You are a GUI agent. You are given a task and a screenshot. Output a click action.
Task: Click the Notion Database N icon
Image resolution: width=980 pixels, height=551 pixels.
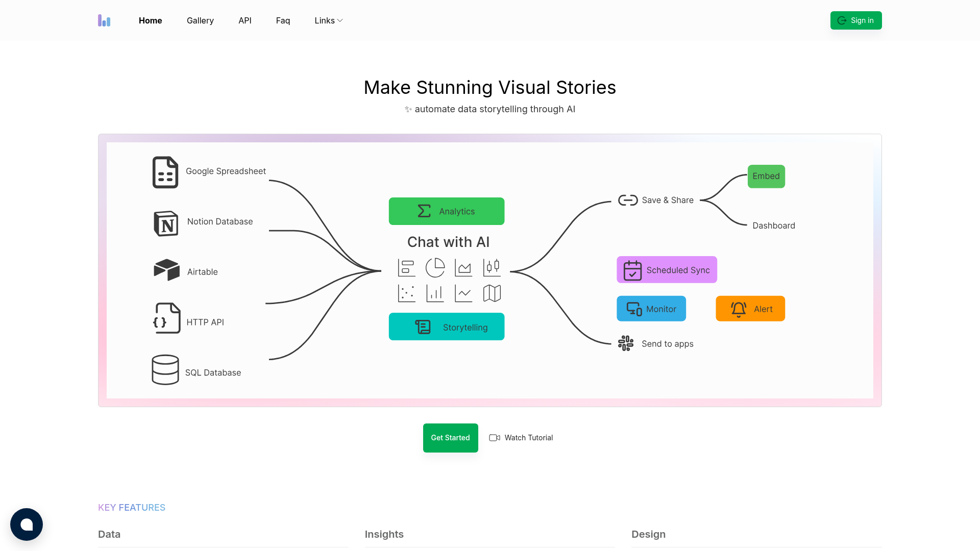coord(166,223)
